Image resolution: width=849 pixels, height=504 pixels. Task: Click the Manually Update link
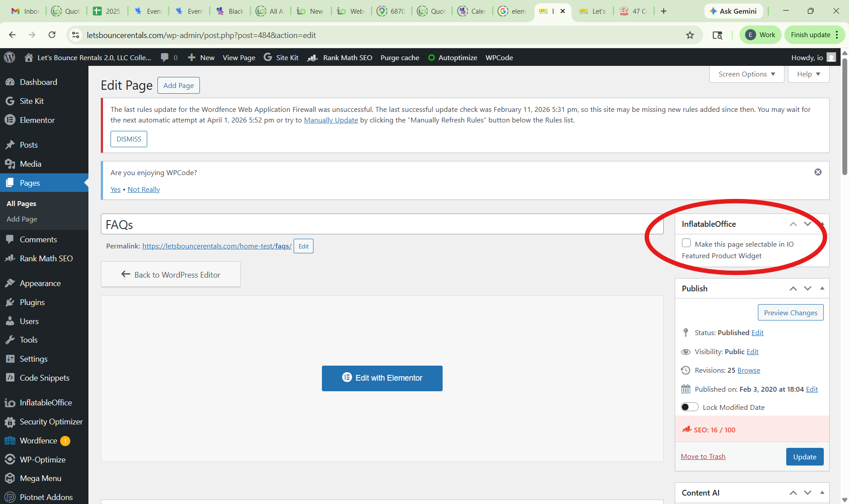coord(331,120)
